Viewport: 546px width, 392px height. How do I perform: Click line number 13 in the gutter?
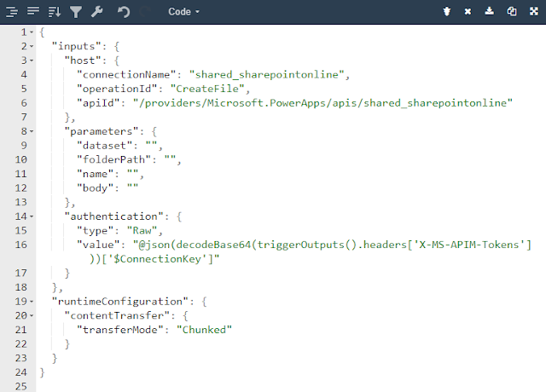tap(20, 202)
